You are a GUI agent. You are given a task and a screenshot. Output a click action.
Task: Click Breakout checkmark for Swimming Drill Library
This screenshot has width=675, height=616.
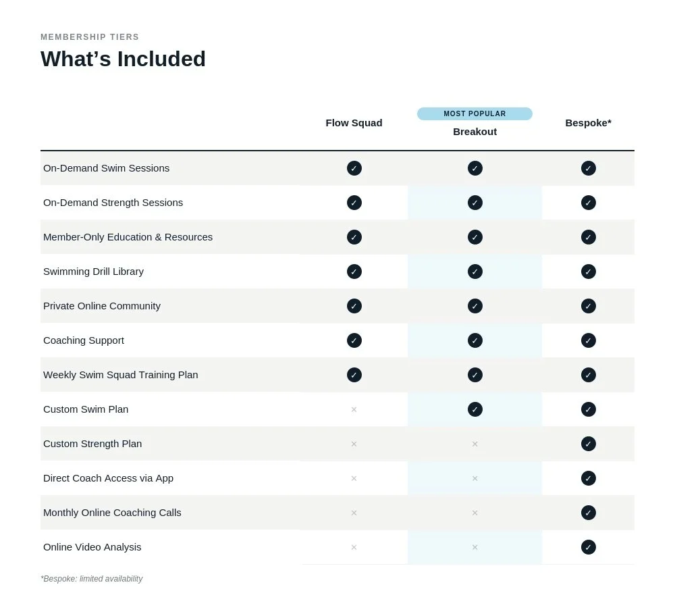coord(475,272)
